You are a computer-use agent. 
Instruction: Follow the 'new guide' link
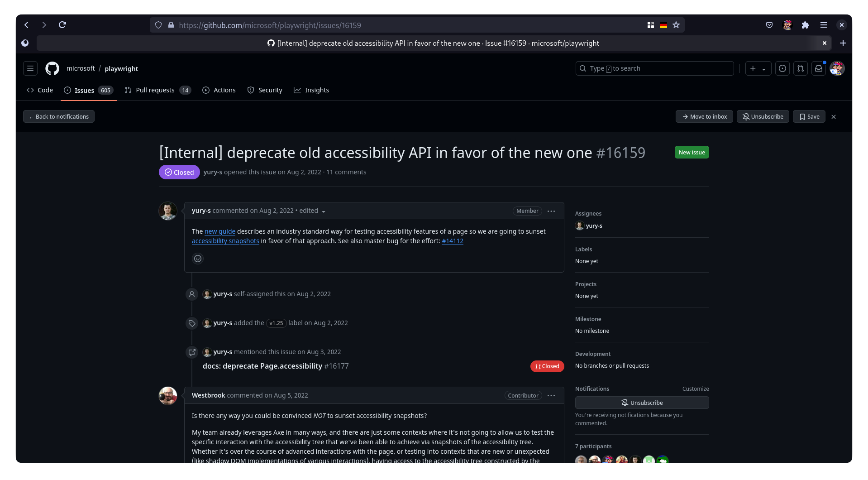(x=219, y=231)
